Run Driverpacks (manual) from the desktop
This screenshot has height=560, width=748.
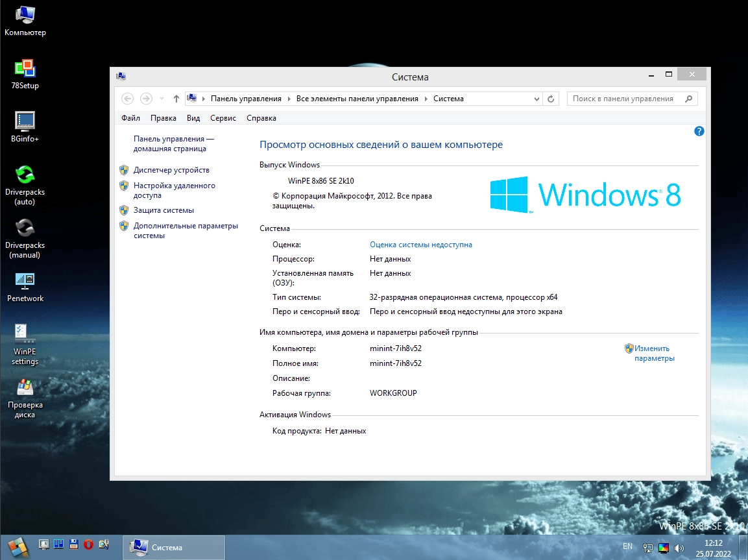[x=25, y=239]
